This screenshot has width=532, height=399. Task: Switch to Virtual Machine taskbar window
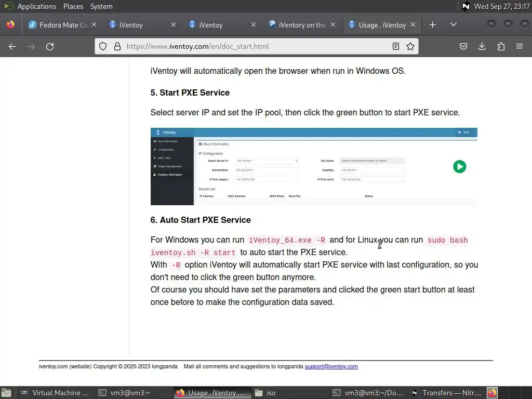tap(55, 393)
